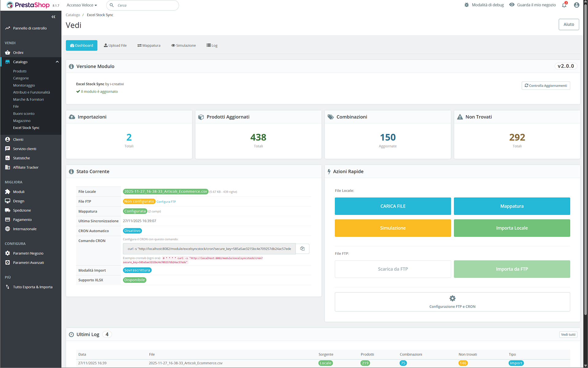Click the debug mode bug icon

point(466,5)
